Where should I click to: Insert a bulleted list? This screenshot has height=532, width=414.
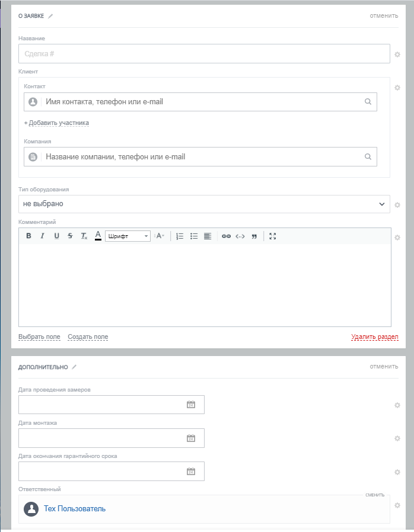coord(194,236)
